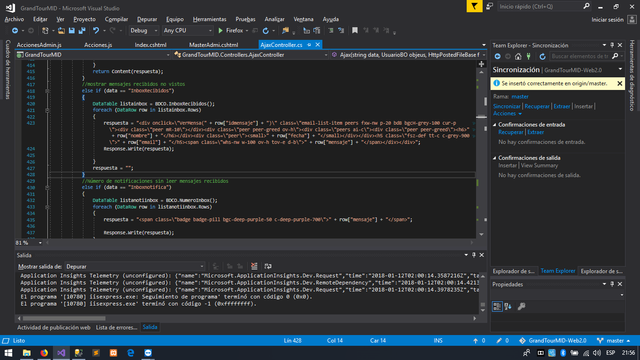Click the Undo arrow icon
The height and width of the screenshot is (360, 640).
(x=96, y=31)
